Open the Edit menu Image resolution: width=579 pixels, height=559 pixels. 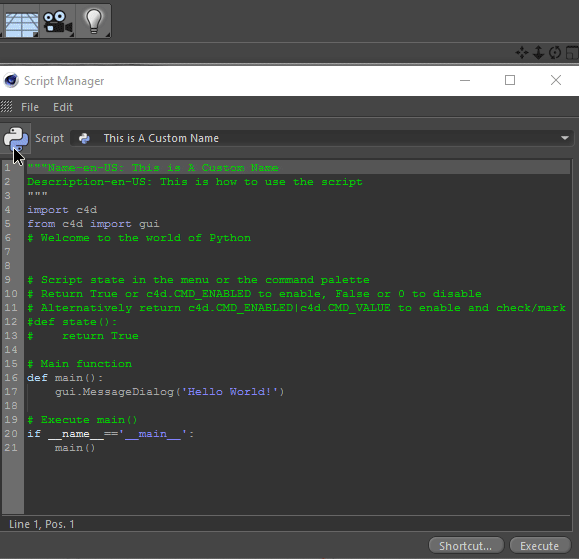[63, 107]
